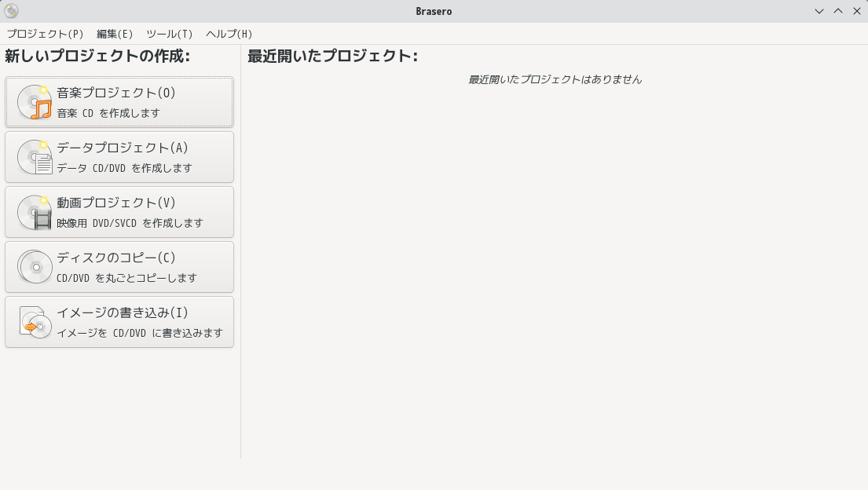Click the video disc film icon
The width and height of the screenshot is (868, 490).
pos(35,212)
